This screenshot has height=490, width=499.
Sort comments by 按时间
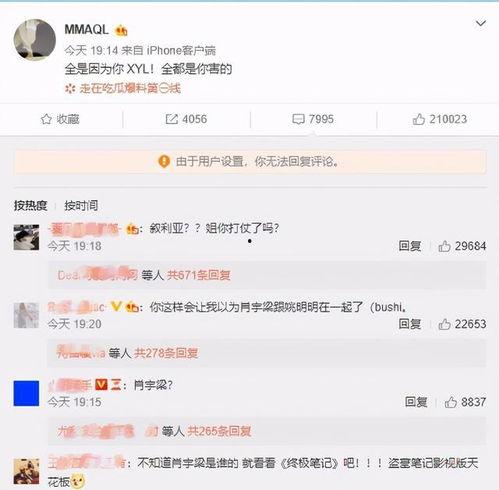coord(81,206)
